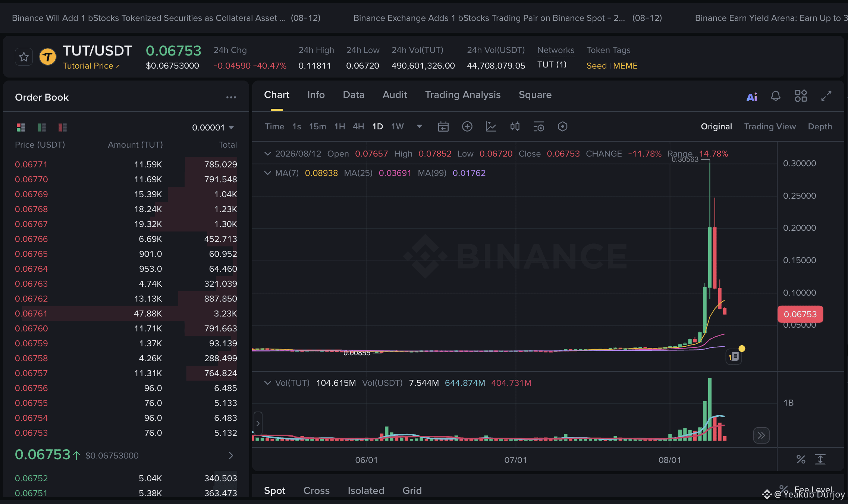Screen dimensions: 848x504
Task: Open news marker icon on chart
Action: (734, 357)
